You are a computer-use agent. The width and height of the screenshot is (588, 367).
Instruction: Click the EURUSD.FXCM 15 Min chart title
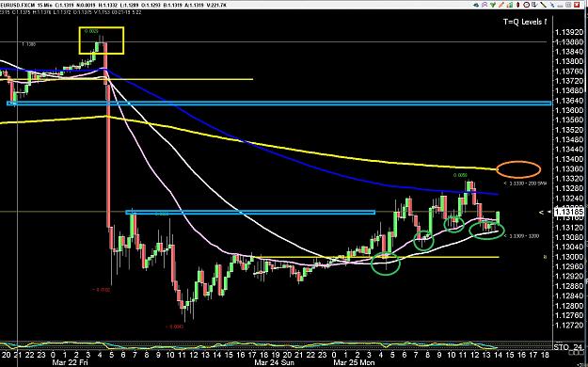point(27,5)
